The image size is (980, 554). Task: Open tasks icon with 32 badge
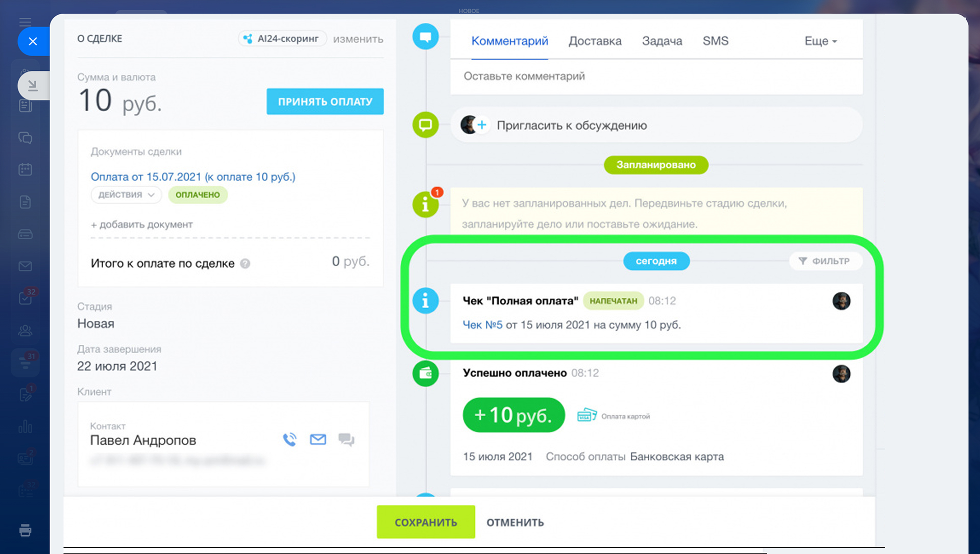point(25,298)
